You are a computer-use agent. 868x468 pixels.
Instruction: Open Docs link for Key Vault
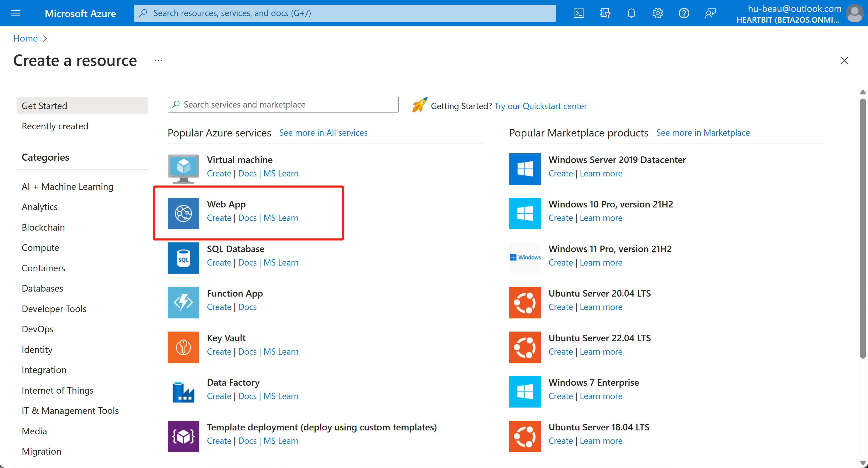(247, 351)
